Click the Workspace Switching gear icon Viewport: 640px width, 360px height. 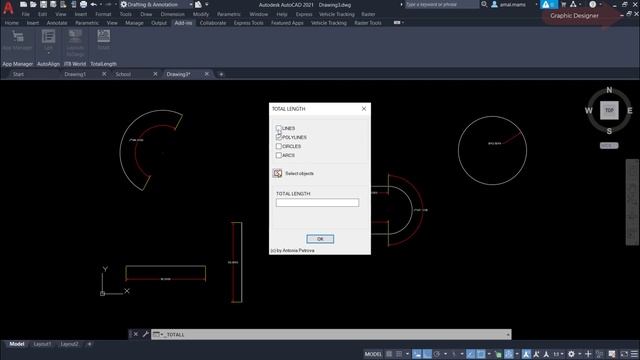(x=571, y=354)
